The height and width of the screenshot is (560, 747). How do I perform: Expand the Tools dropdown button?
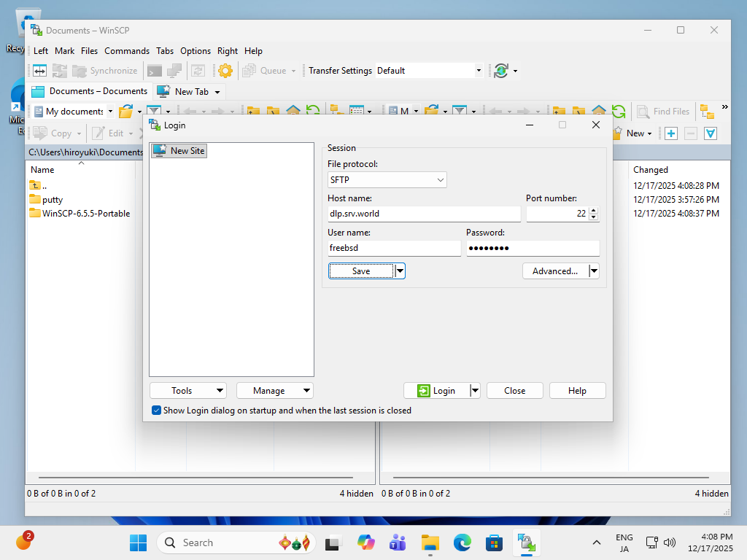tap(187, 391)
